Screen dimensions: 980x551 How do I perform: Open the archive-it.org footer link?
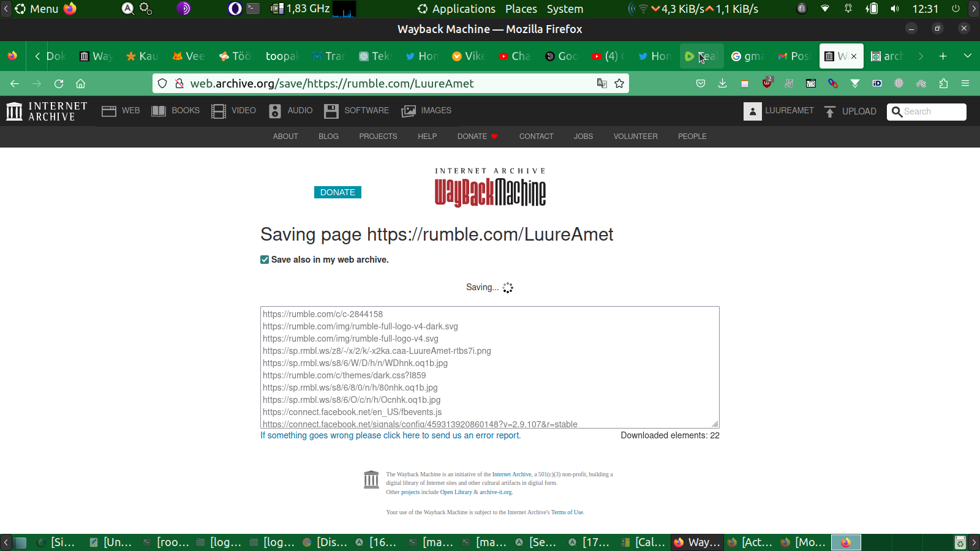496,492
